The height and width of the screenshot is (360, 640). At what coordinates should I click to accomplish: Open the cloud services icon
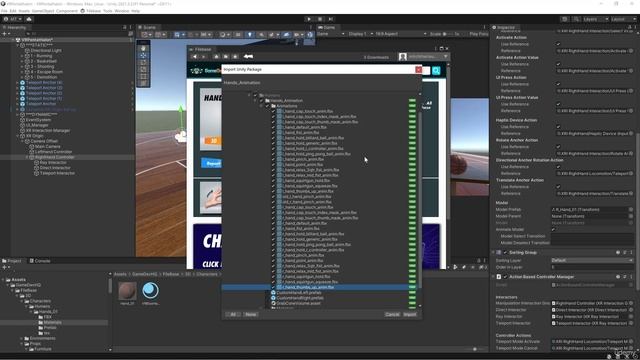point(29,19)
